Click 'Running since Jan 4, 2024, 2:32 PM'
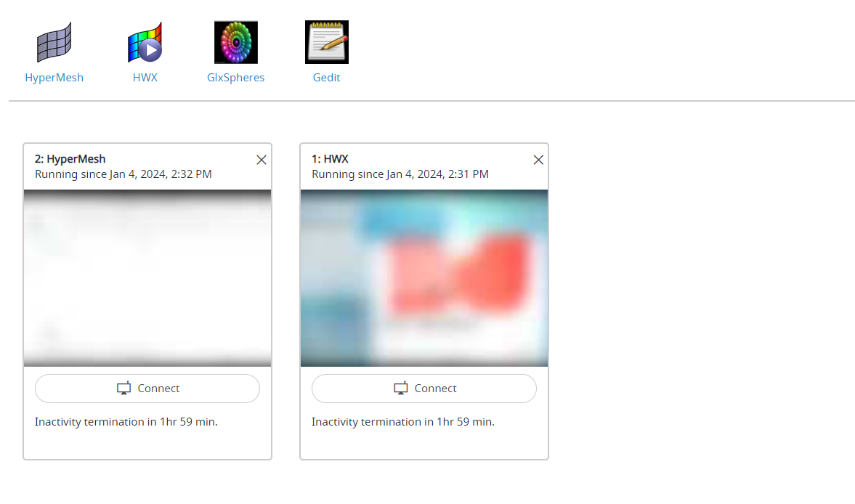 123,174
